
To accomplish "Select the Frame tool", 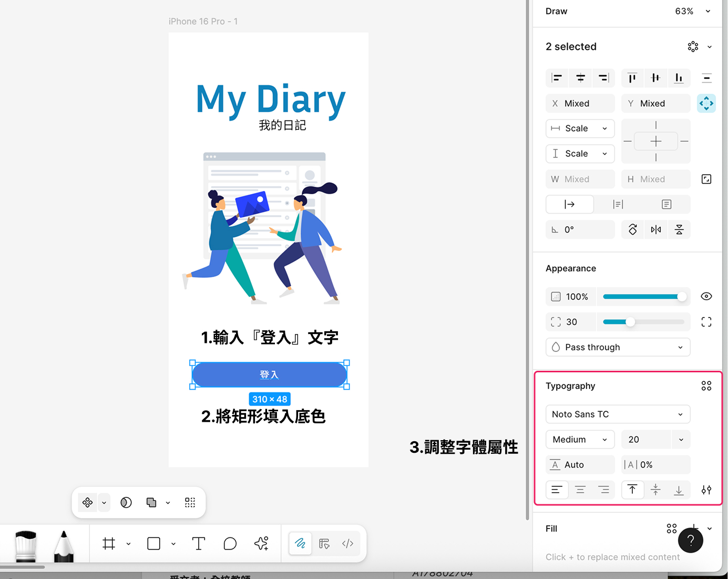I will 109,543.
